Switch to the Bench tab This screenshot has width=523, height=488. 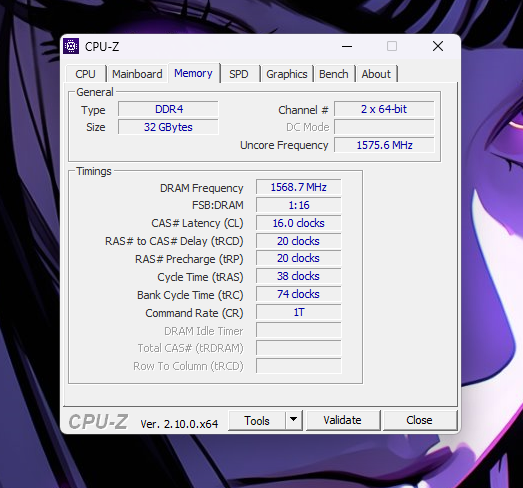pyautogui.click(x=334, y=74)
